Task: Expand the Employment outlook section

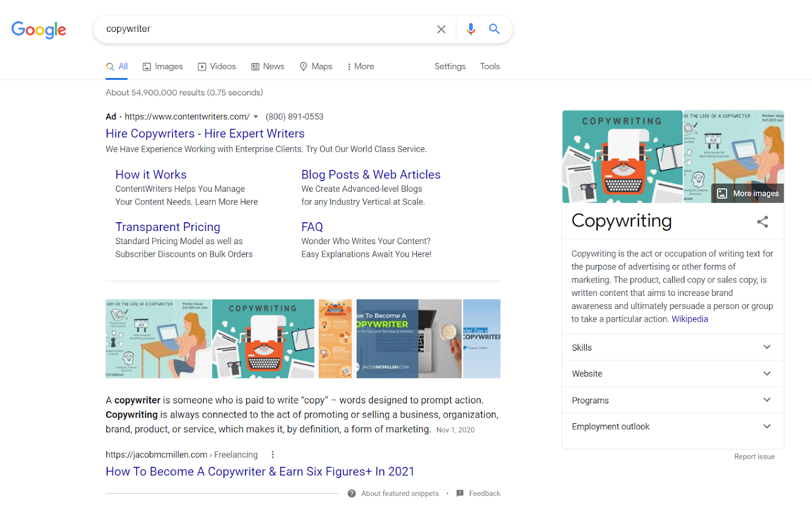Action: 672,426
